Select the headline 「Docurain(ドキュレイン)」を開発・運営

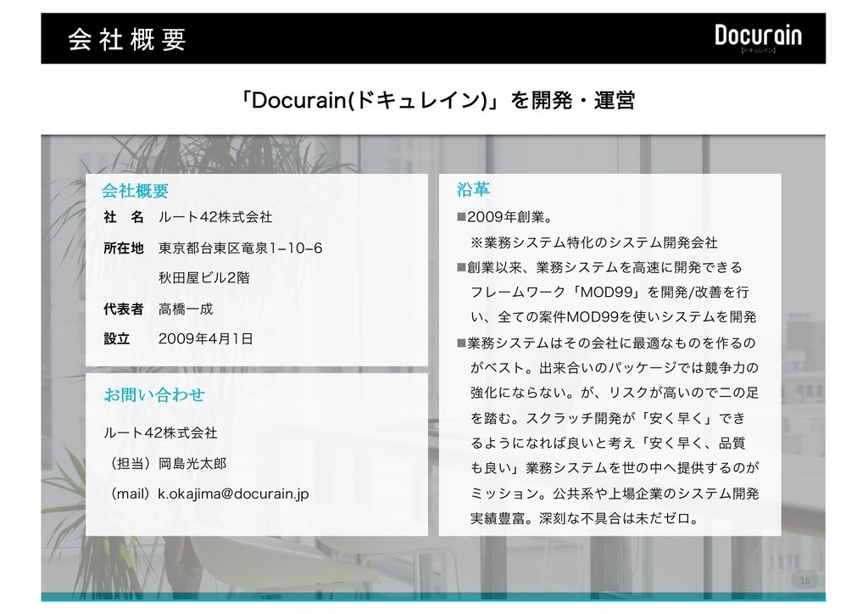coord(437,100)
